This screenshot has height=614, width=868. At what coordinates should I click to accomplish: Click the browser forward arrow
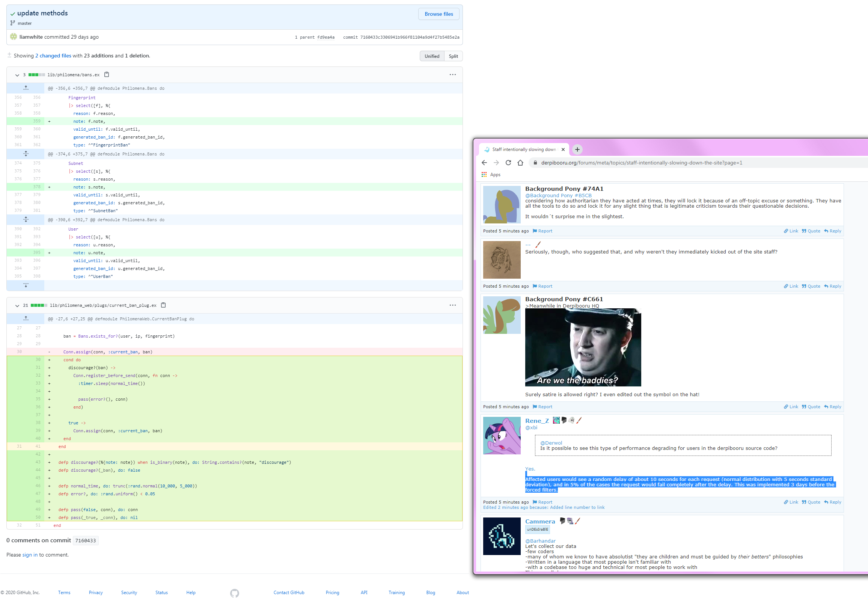click(496, 163)
